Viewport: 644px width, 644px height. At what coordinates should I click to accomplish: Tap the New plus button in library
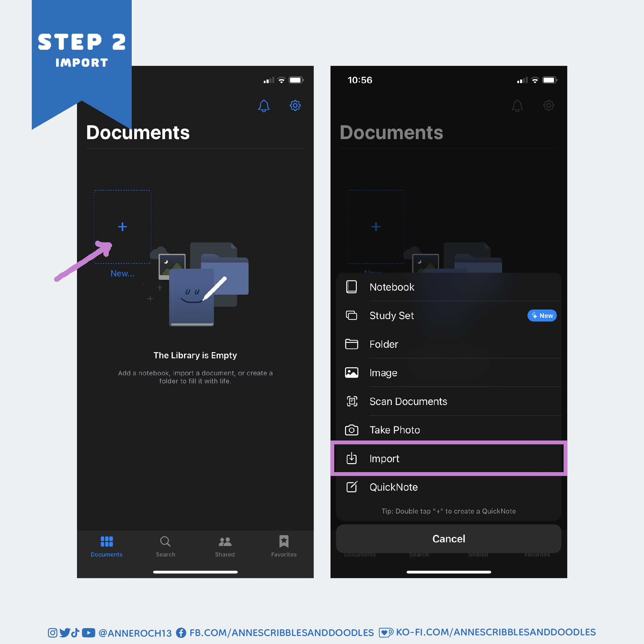(x=123, y=227)
